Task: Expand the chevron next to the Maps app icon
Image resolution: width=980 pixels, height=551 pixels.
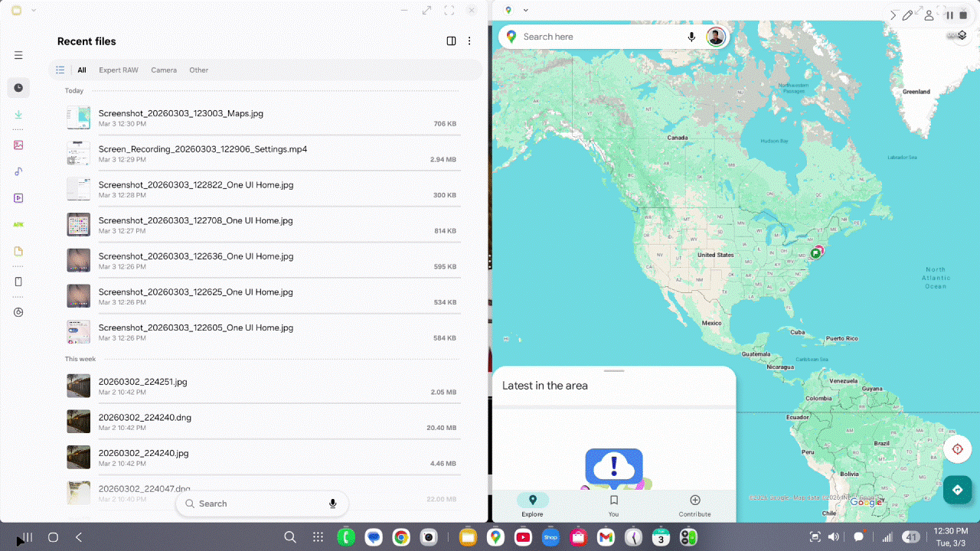Action: (x=524, y=10)
